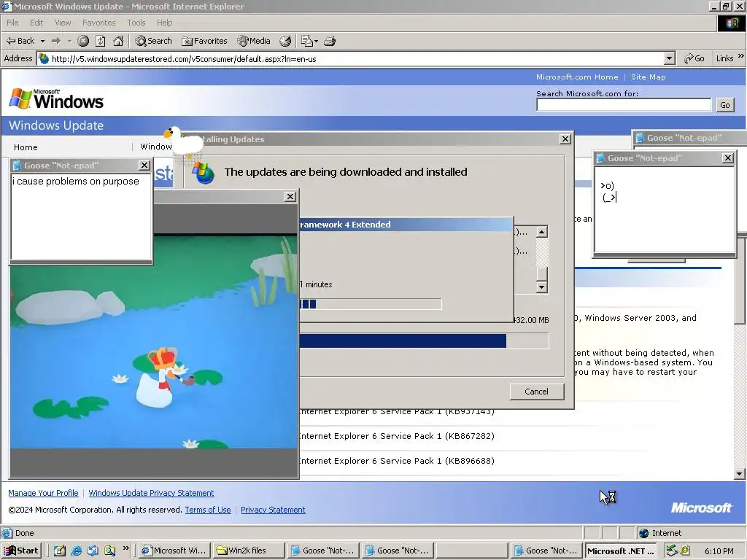Open the Start menu
Screen dimensions: 747x560
point(21,551)
